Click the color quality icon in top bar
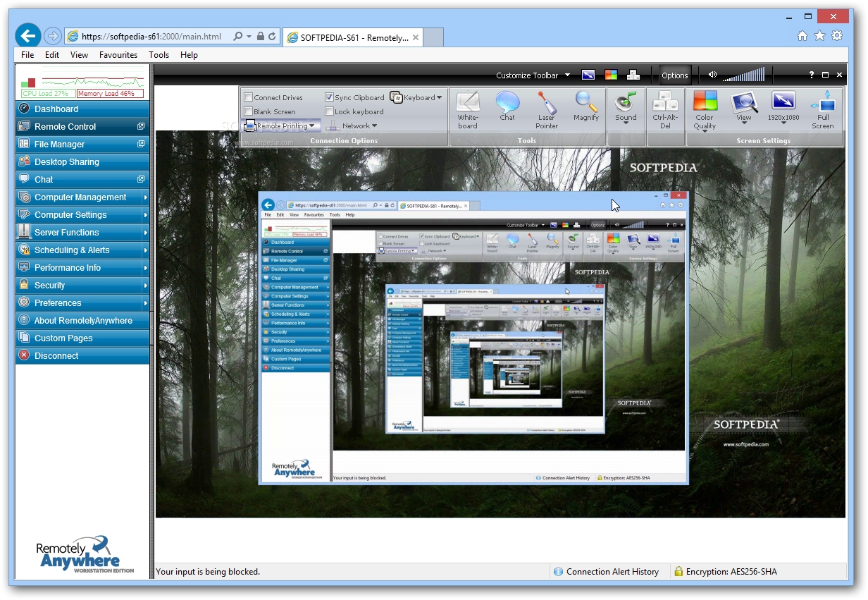 pyautogui.click(x=611, y=75)
